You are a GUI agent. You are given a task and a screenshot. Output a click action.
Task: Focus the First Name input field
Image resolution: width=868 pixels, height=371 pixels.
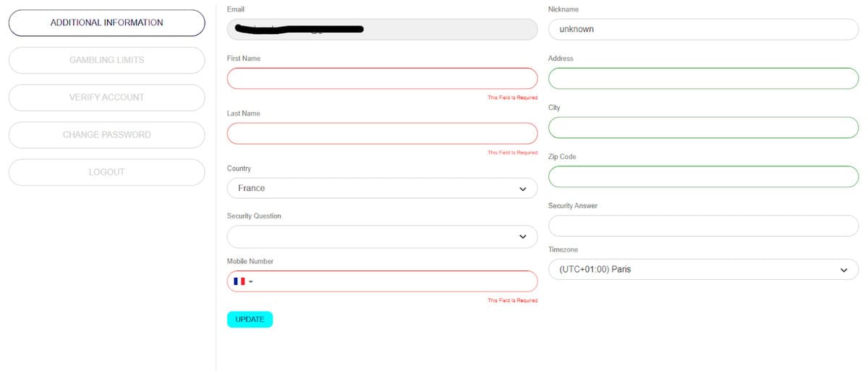click(382, 78)
